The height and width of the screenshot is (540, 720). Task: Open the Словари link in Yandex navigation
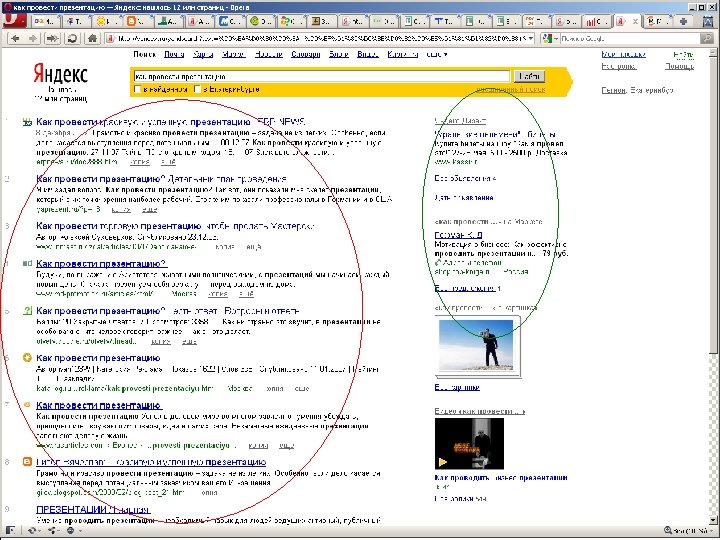[305, 54]
